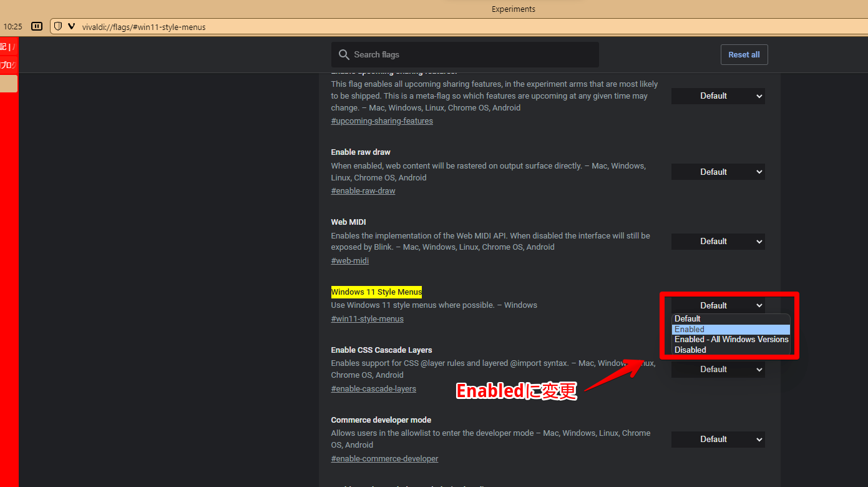Click the Commerce developer mode heading
The height and width of the screenshot is (487, 868).
(x=381, y=420)
